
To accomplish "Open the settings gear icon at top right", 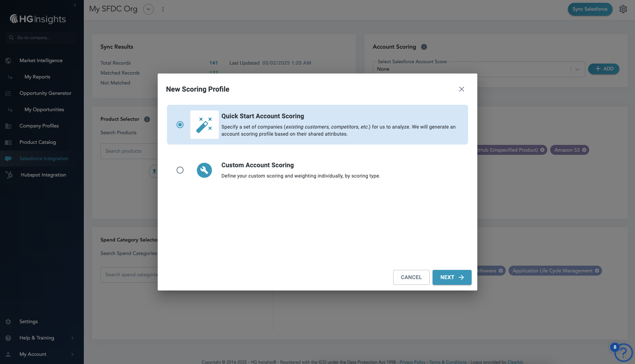I will [623, 9].
